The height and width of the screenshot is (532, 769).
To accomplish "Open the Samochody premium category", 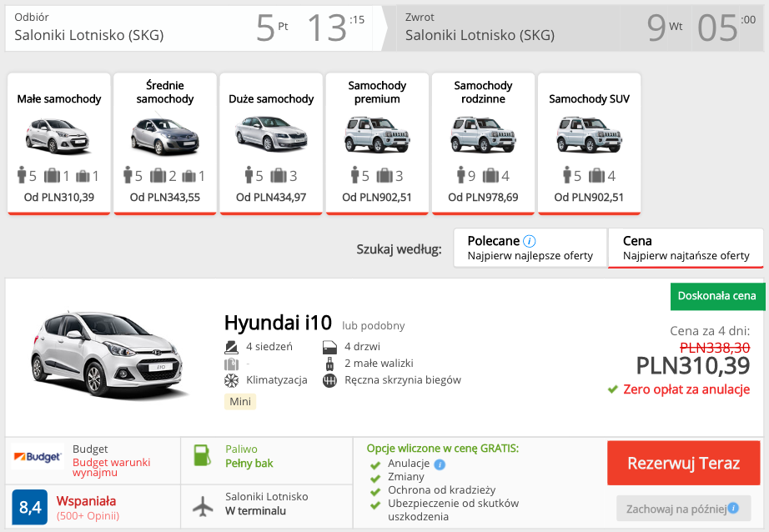I will click(x=377, y=143).
